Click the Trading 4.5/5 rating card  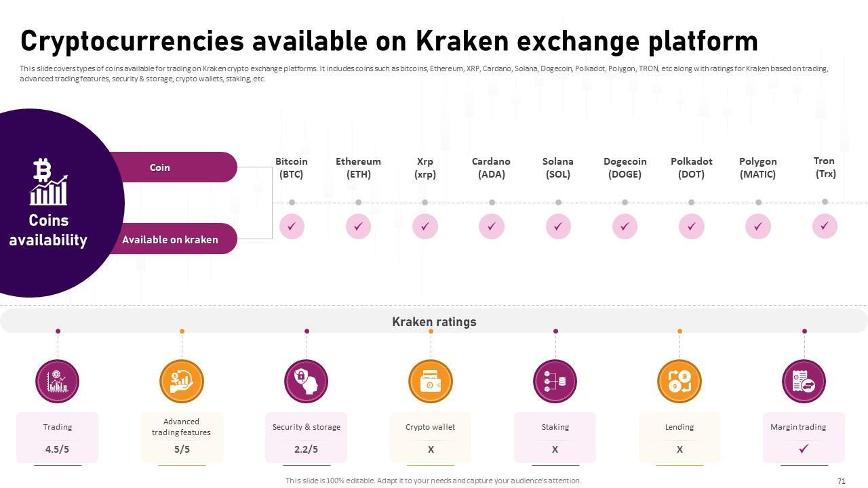pyautogui.click(x=58, y=438)
